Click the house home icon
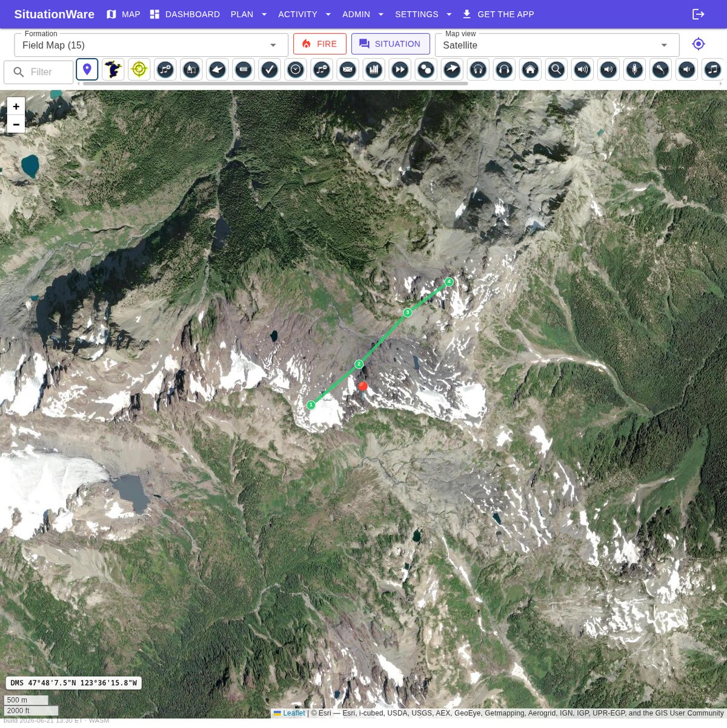727x728 pixels. [530, 70]
